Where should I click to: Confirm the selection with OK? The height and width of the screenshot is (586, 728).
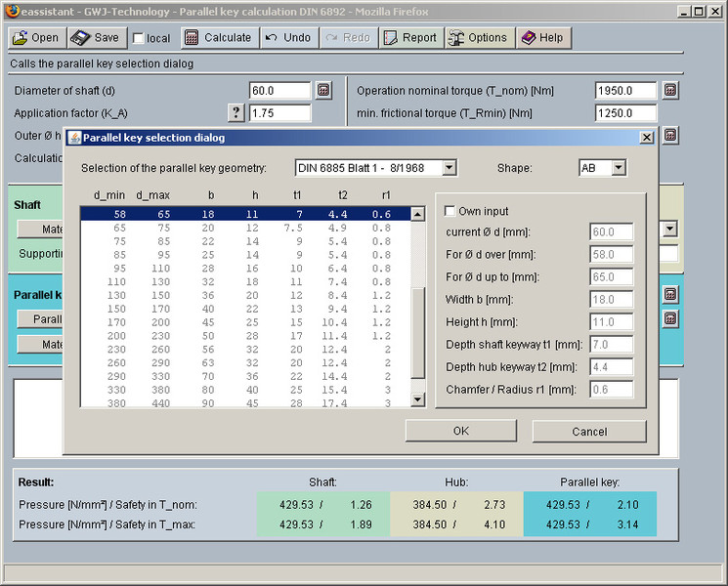(460, 431)
